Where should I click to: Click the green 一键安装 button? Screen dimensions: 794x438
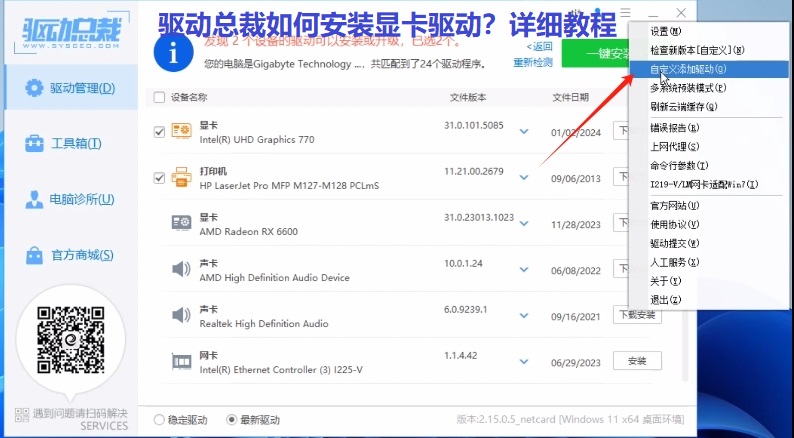(596, 54)
